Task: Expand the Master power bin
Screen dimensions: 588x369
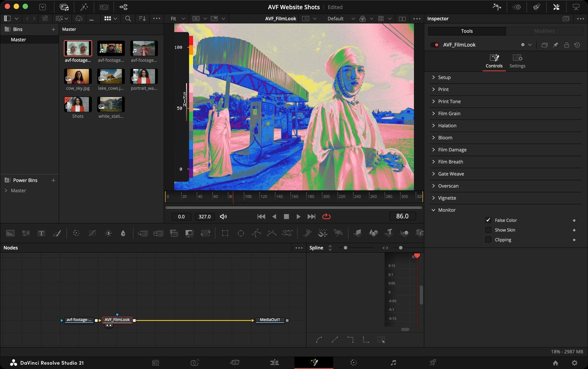Action: (6, 190)
